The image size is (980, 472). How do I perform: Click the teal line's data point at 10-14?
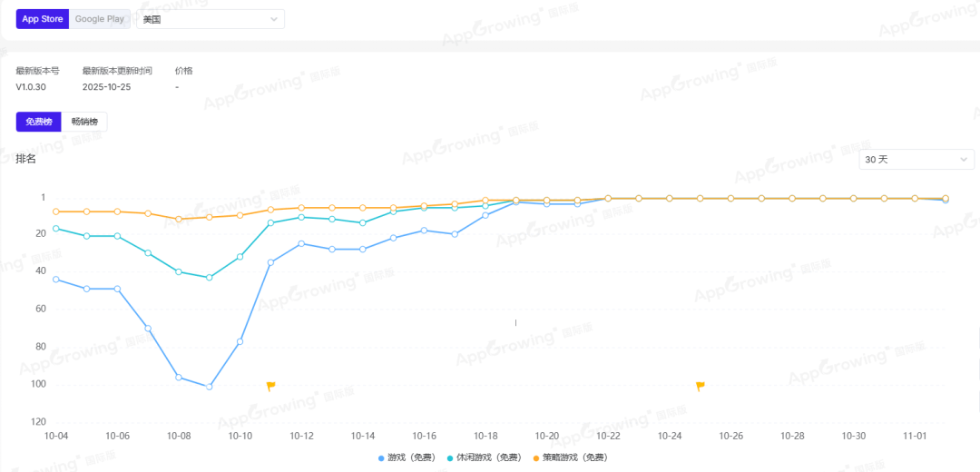point(363,222)
